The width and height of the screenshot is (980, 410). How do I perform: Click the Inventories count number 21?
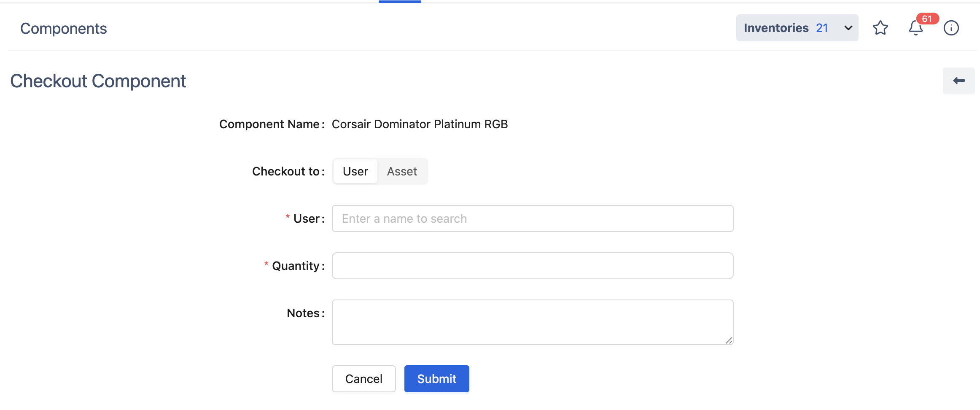point(822,28)
